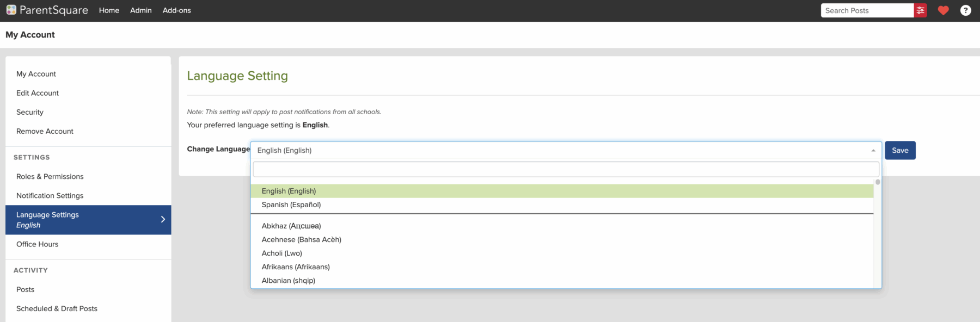The height and width of the screenshot is (322, 980).
Task: Open Edit Account in sidebar
Action: (x=38, y=93)
